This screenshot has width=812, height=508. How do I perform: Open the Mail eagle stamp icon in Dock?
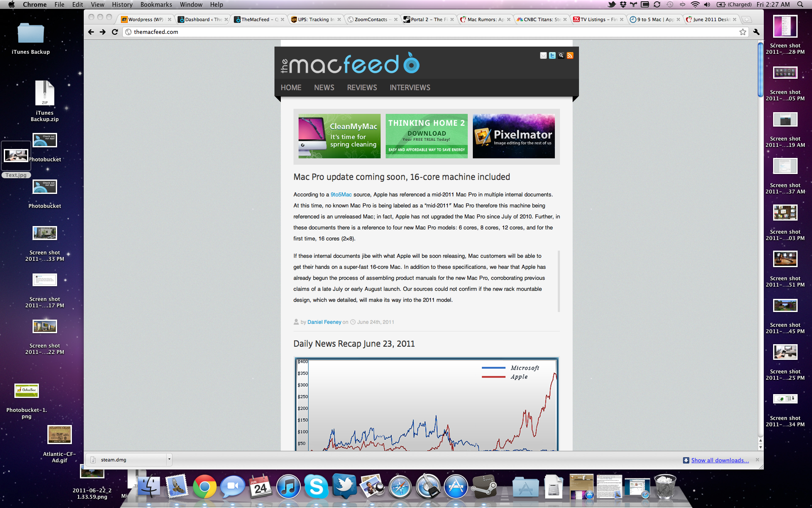click(x=177, y=487)
